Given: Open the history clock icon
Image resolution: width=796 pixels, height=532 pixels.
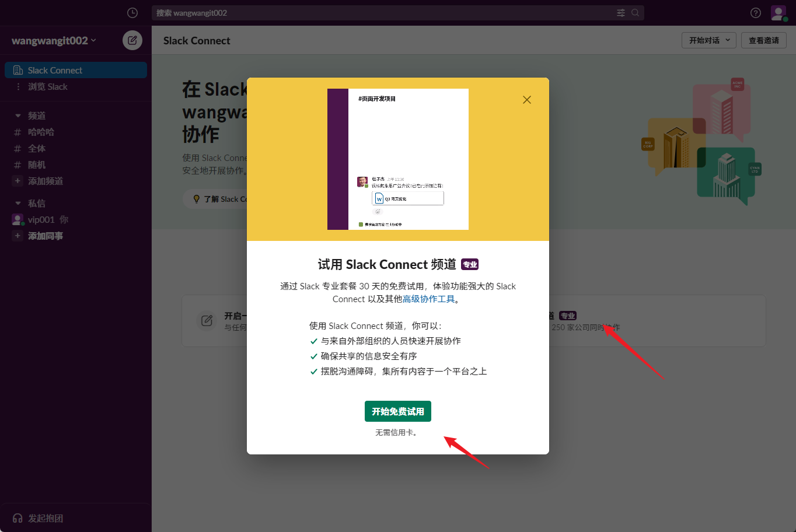Looking at the screenshot, I should 132,13.
